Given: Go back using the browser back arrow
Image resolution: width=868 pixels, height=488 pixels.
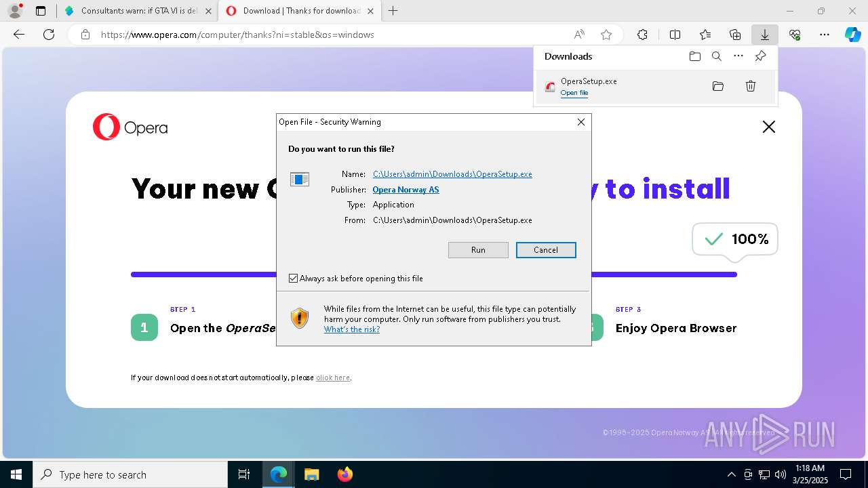Looking at the screenshot, I should [19, 35].
